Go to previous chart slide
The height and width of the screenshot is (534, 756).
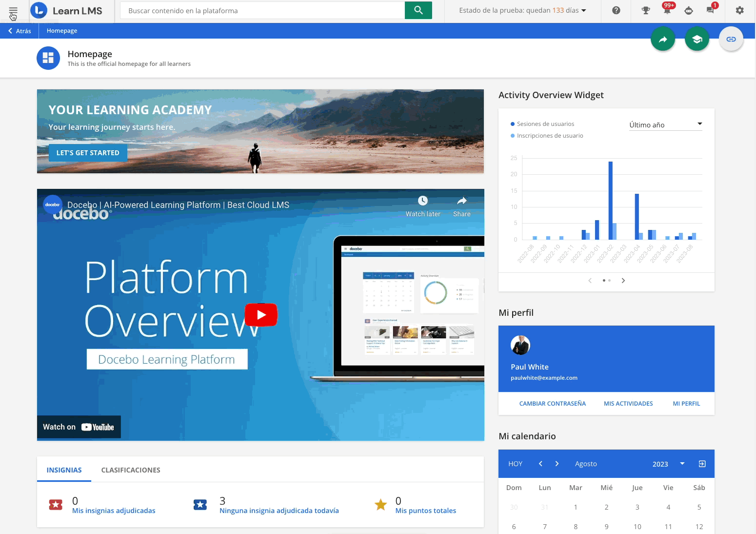pos(590,280)
